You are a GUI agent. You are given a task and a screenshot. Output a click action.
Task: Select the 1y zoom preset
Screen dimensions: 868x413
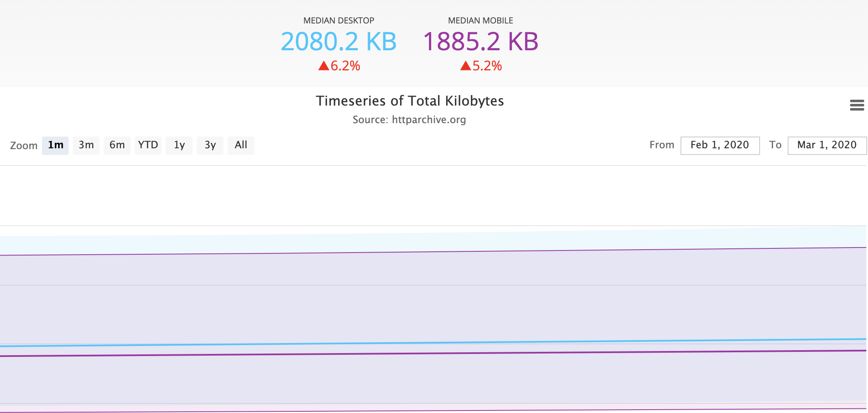point(179,145)
